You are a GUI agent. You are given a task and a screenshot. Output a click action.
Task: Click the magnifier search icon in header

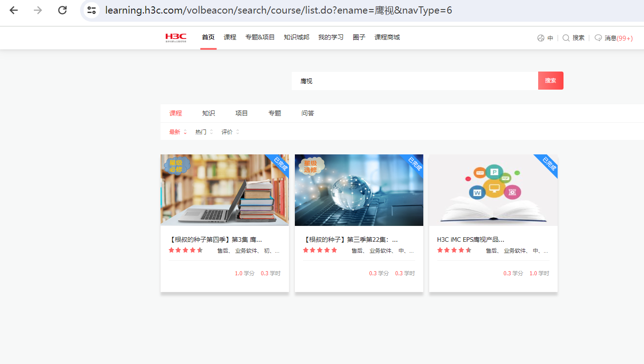point(566,38)
